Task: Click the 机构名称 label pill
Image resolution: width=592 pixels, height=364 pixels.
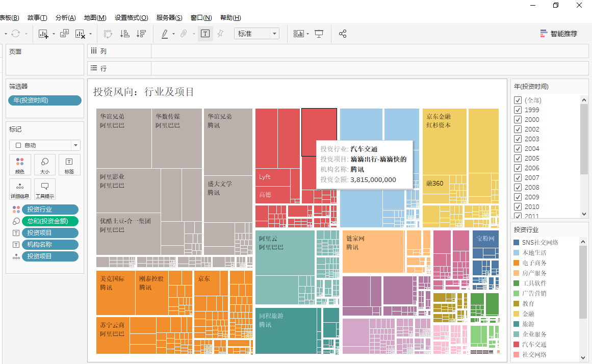Action: coord(50,245)
